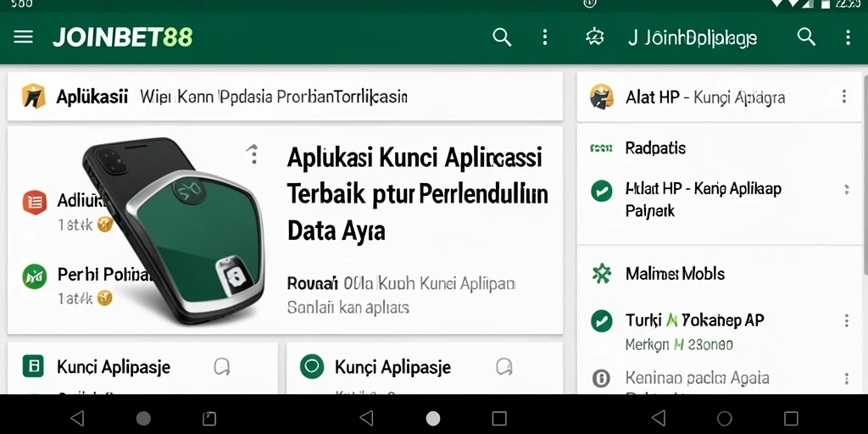Open the hamburger menu beside JOINBET88
The image size is (868, 434).
click(23, 37)
